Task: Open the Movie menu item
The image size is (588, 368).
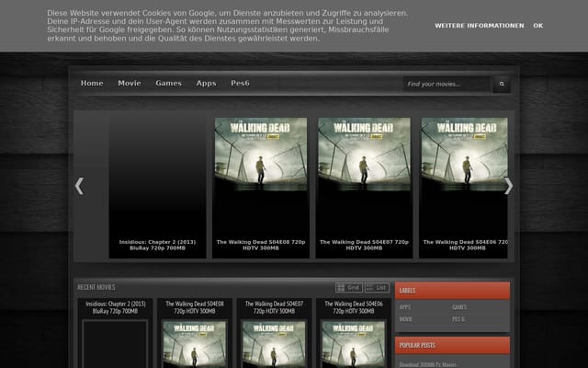Action: pyautogui.click(x=130, y=84)
